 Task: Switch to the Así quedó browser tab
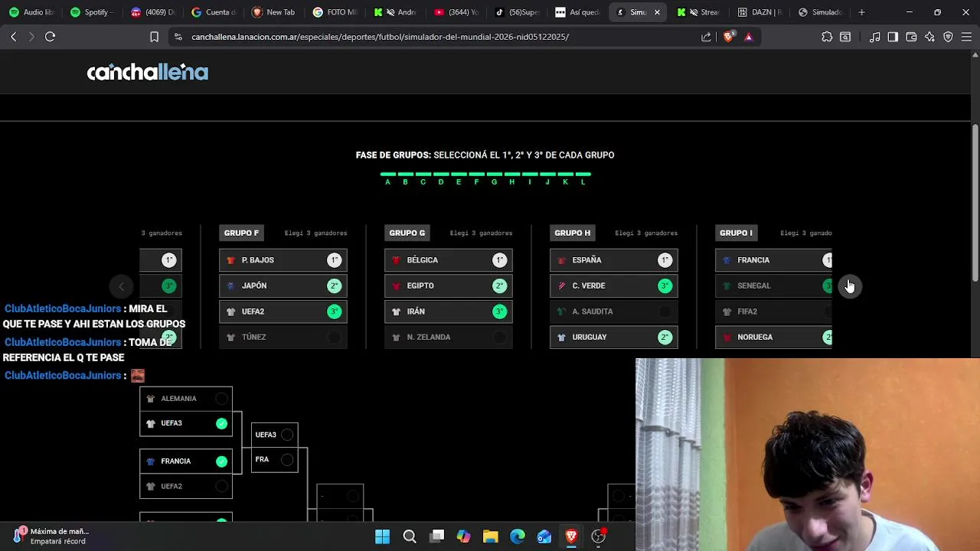[579, 12]
